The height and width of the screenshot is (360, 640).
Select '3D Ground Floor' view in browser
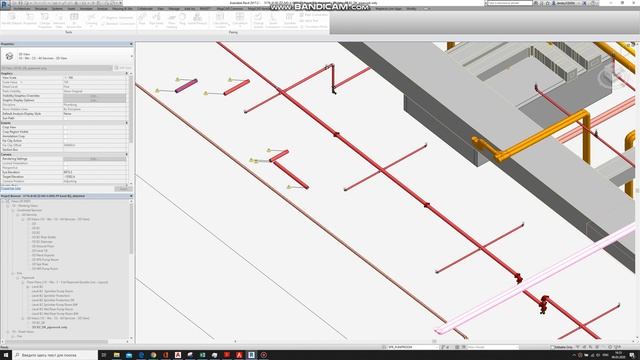(43, 246)
